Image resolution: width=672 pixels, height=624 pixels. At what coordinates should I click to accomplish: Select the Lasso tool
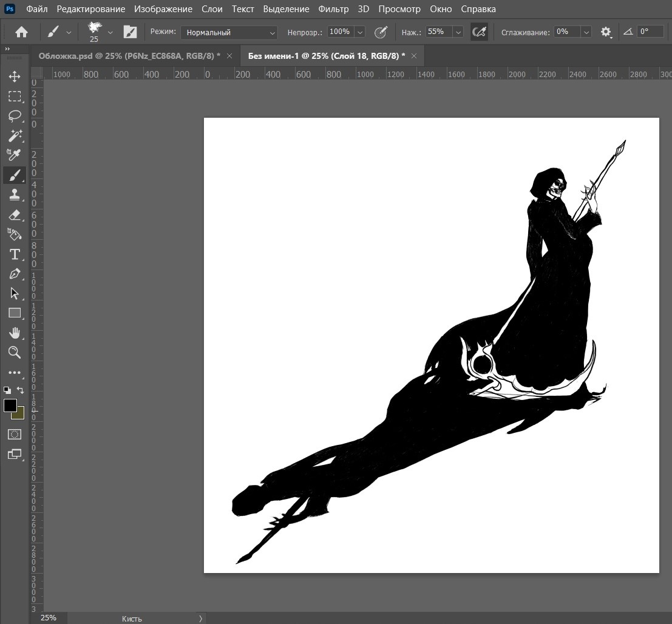[15, 116]
